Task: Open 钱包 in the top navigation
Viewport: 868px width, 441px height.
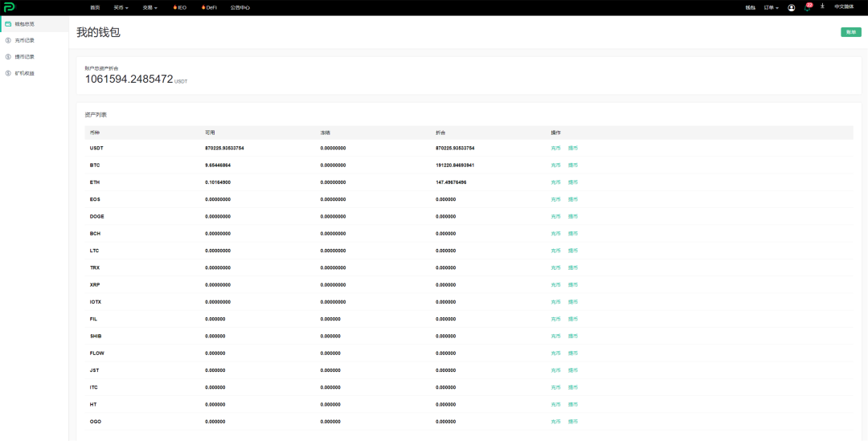Action: [750, 8]
